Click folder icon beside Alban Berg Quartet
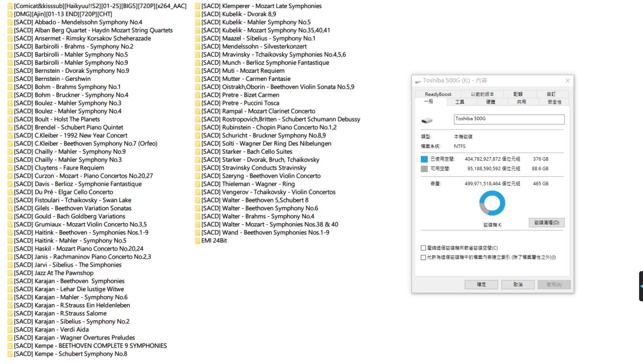 (x=11, y=30)
